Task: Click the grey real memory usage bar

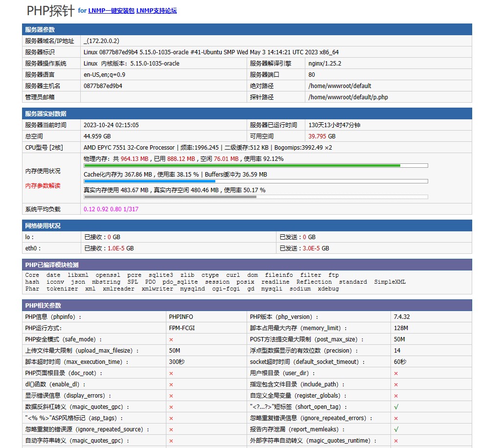Action: pyautogui.click(x=170, y=197)
